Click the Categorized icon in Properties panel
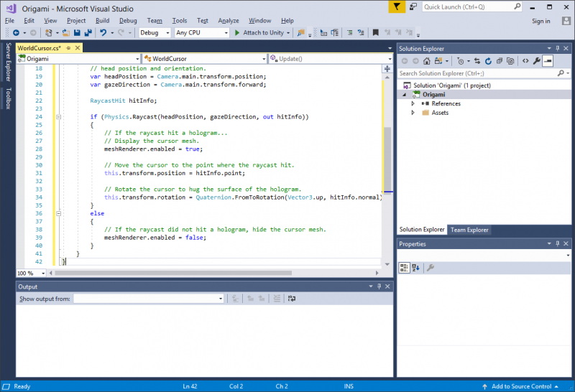The height and width of the screenshot is (392, 575). [x=404, y=268]
